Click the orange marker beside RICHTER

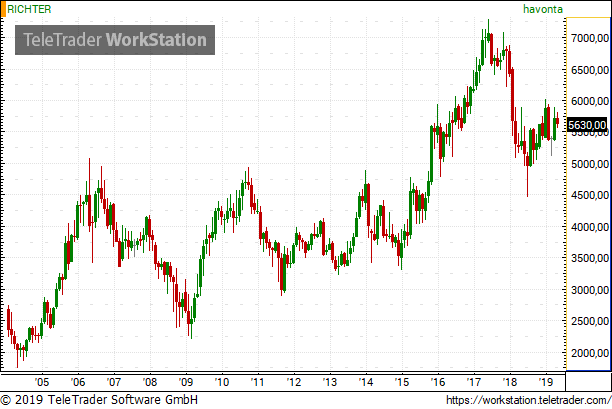[x=3, y=9]
